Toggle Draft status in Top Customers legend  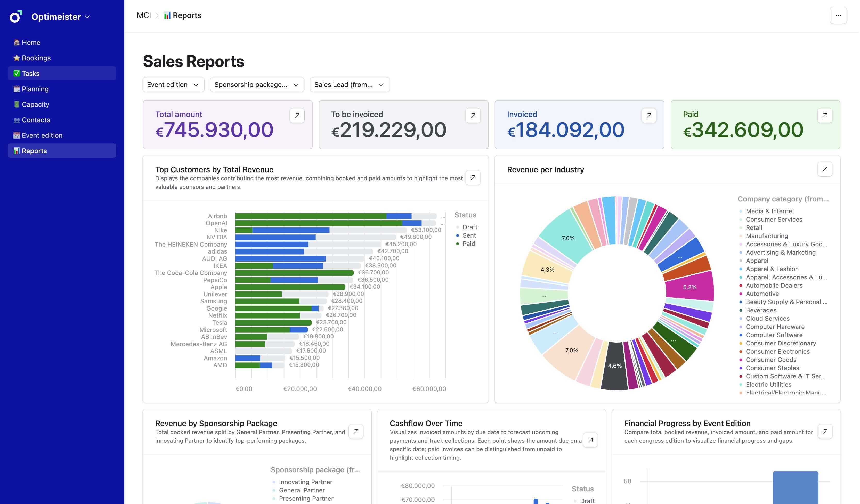coord(469,227)
